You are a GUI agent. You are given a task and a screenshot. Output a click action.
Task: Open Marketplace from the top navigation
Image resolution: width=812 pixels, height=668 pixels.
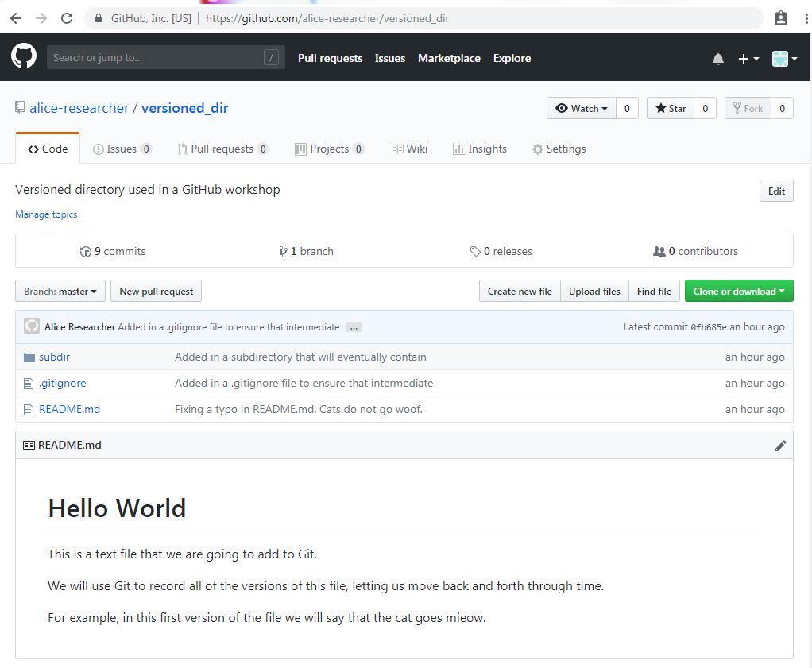[449, 58]
